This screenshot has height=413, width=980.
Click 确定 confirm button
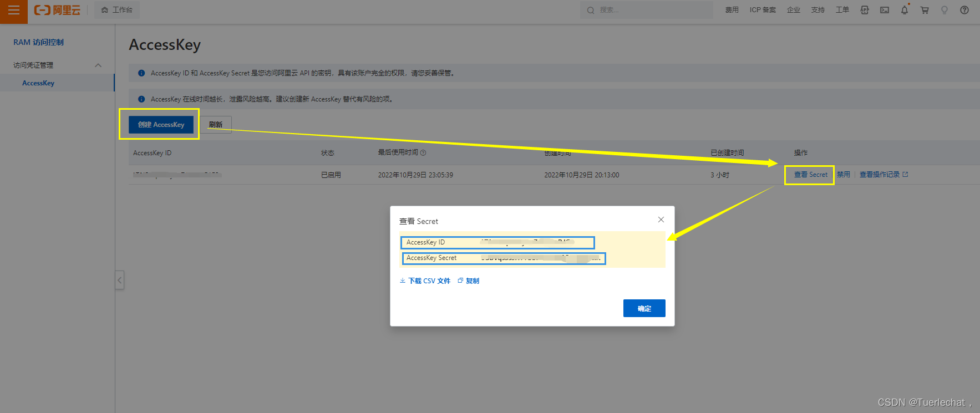pyautogui.click(x=644, y=308)
